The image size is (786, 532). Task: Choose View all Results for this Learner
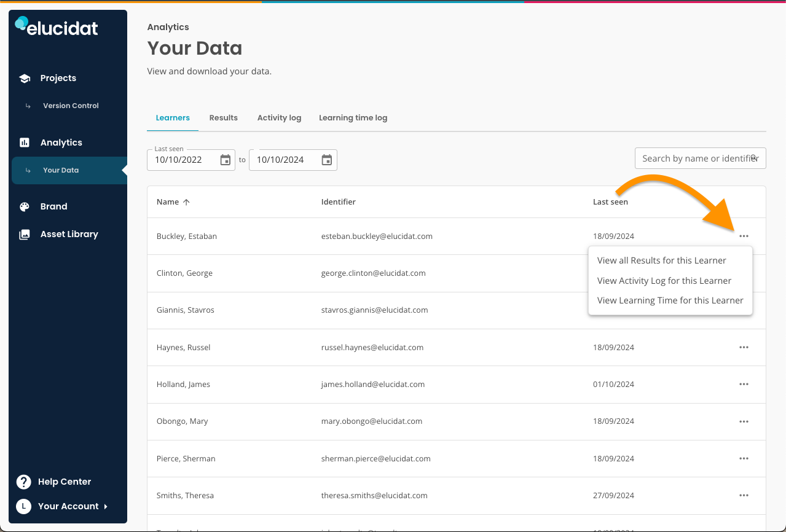(662, 260)
